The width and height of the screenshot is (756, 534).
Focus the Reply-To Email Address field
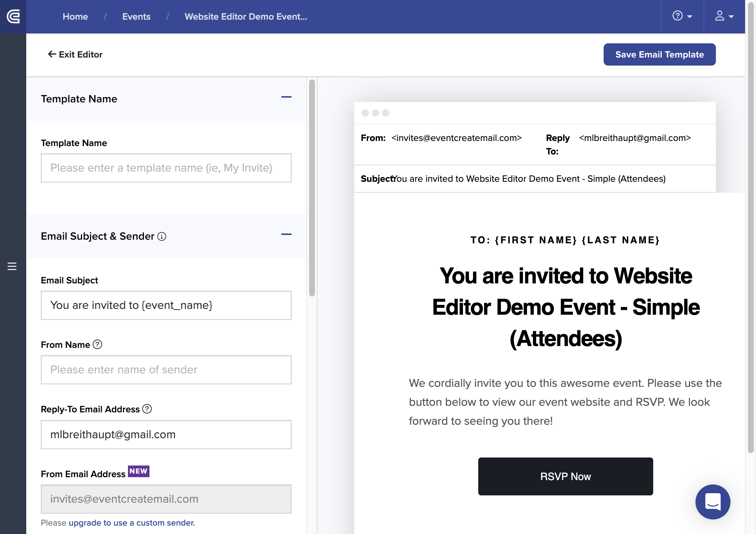pos(166,435)
